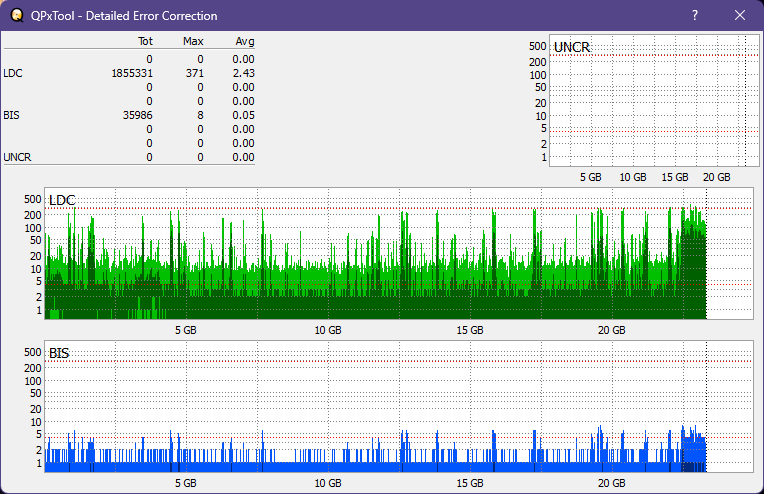Select the LDC total value 1855331
764x494 pixels.
[132, 73]
